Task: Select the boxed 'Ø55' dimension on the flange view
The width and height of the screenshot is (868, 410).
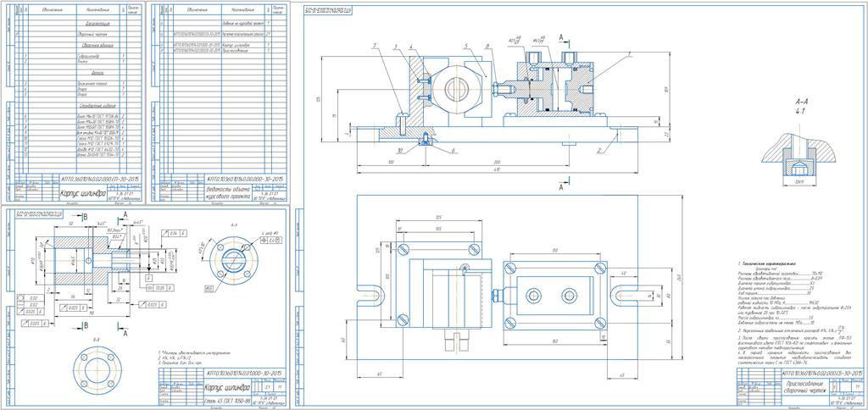Action: (x=210, y=288)
